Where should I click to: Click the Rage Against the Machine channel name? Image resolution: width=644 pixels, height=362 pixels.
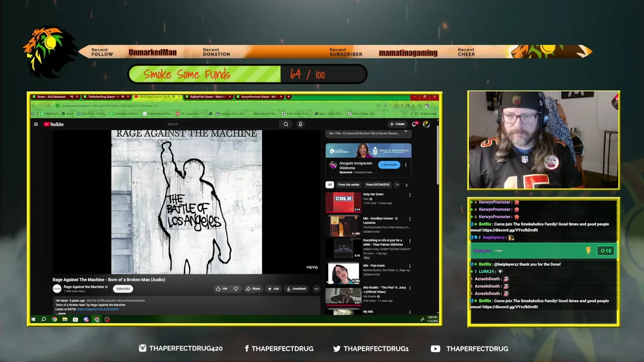point(84,287)
